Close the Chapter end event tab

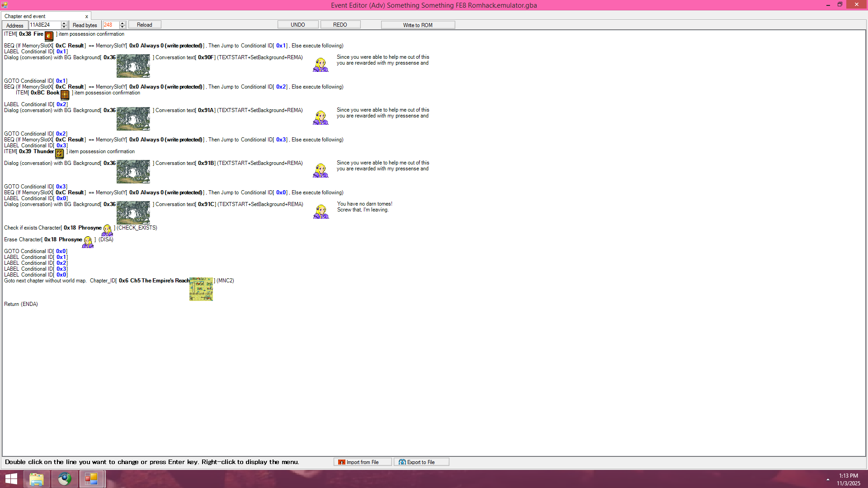tap(86, 16)
